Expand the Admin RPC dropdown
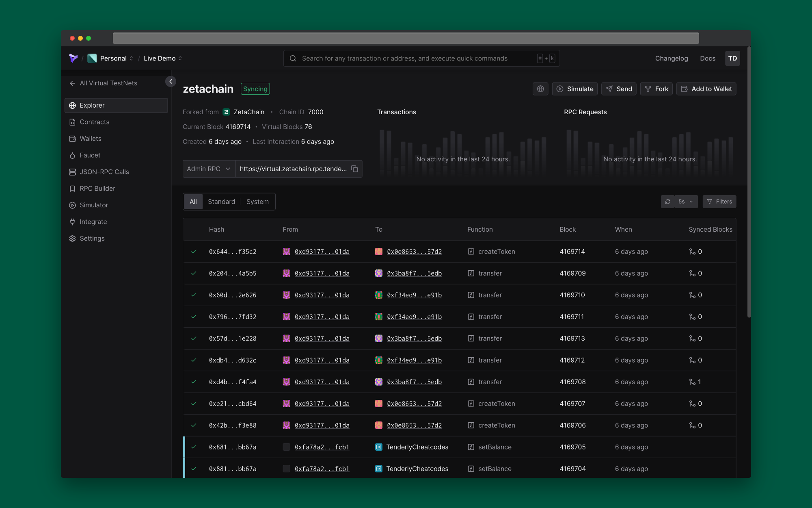The width and height of the screenshot is (812, 508). (209, 169)
